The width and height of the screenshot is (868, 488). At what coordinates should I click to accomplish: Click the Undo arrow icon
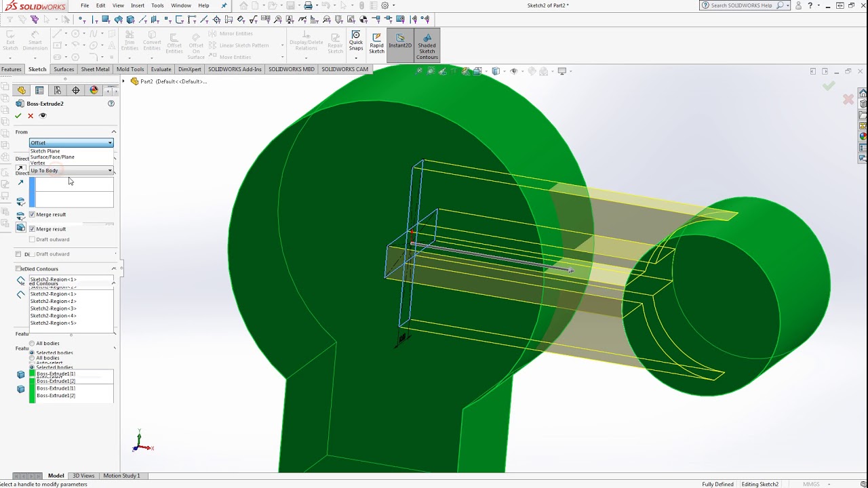[326, 5]
